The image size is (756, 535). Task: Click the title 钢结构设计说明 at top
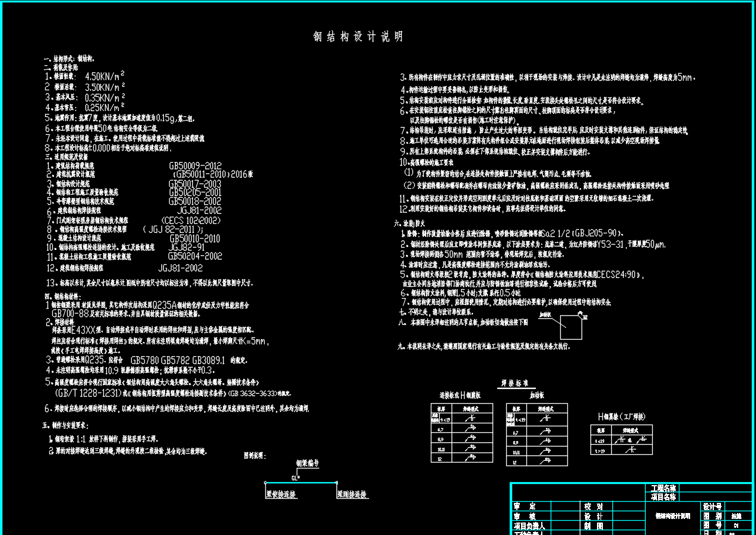point(358,37)
